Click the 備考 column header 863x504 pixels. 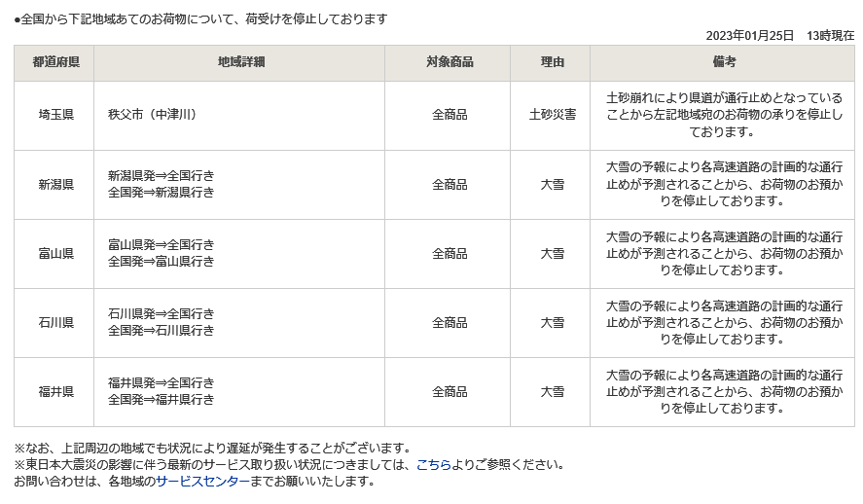pos(722,62)
